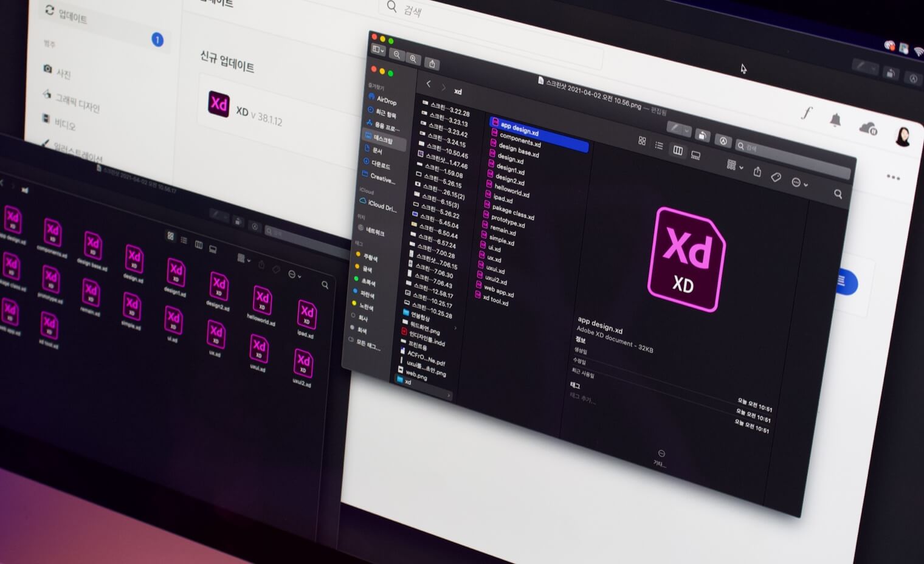Image resolution: width=924 pixels, height=564 pixels.
Task: Open the more actions ellipsis dropdown
Action: pos(799,182)
